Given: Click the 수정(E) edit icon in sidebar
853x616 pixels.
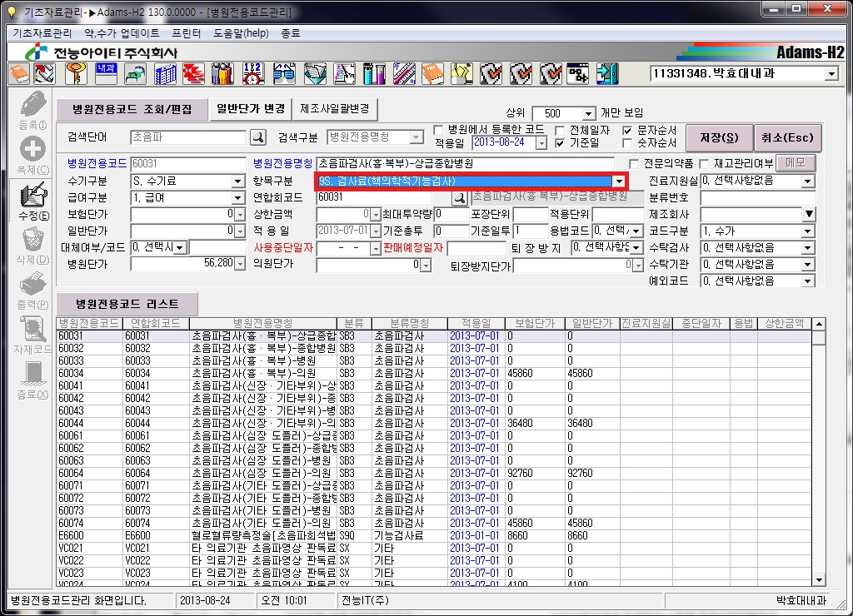Looking at the screenshot, I should tap(33, 196).
